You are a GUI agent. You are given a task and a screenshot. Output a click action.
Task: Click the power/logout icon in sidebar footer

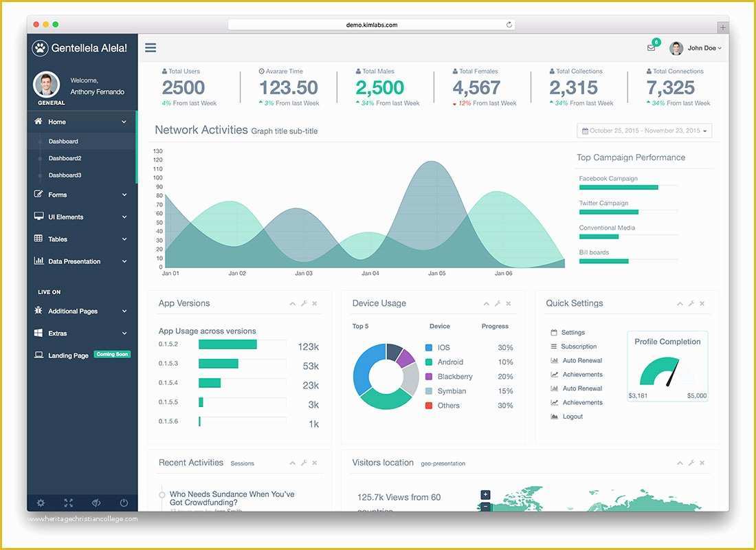click(124, 503)
